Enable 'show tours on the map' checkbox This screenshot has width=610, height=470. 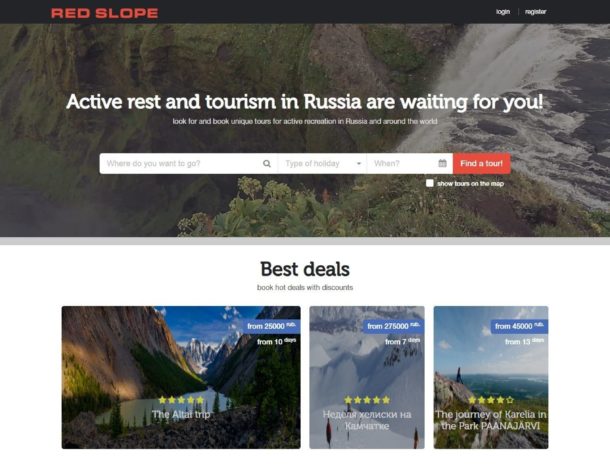click(429, 183)
